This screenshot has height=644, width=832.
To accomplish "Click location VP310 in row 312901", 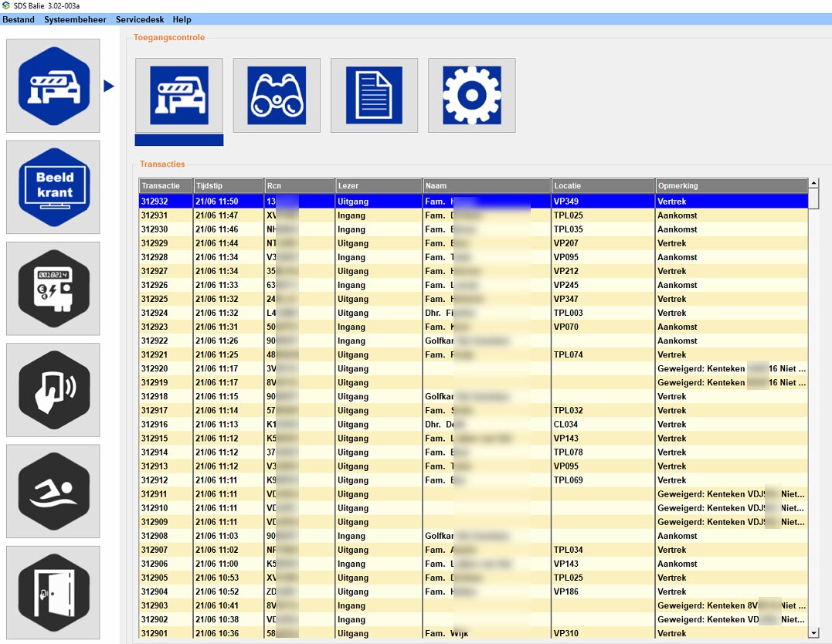I will pyautogui.click(x=566, y=633).
